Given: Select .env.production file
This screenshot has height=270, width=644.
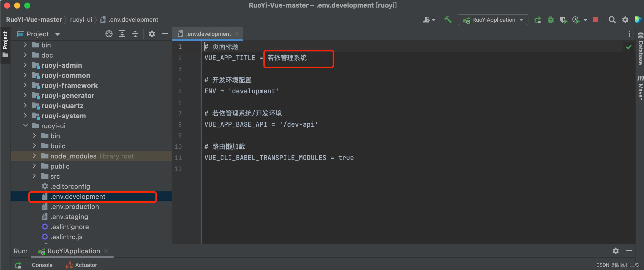Looking at the screenshot, I should pyautogui.click(x=74, y=207).
